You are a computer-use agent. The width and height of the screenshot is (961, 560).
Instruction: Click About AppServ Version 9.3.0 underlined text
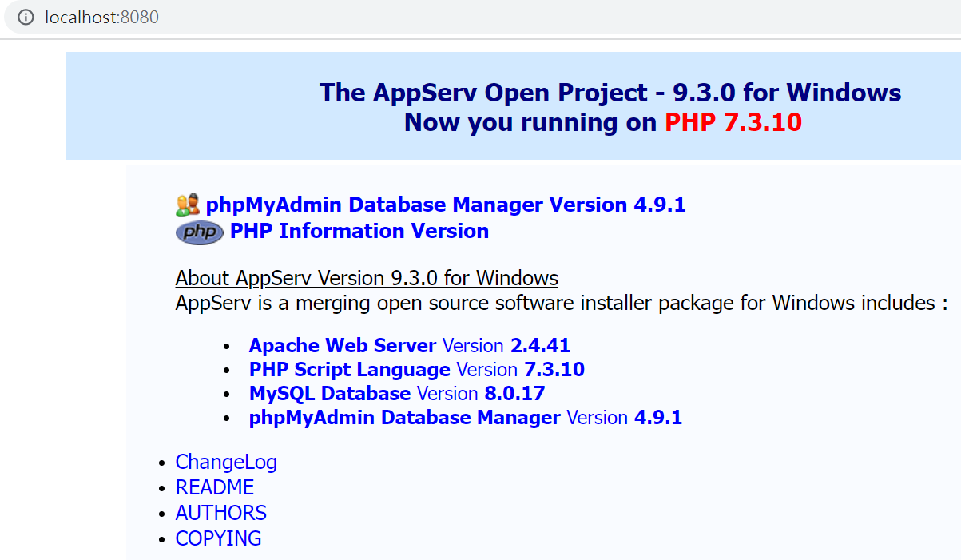point(367,278)
